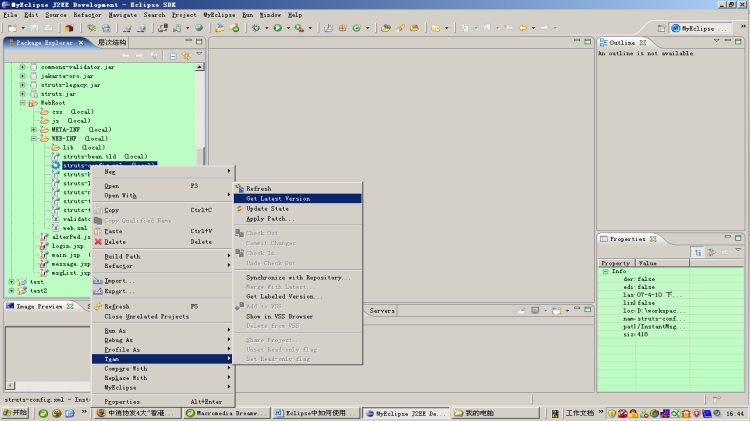The height and width of the screenshot is (421, 750).
Task: Maximize the Properties view panel
Action: [x=738, y=237]
